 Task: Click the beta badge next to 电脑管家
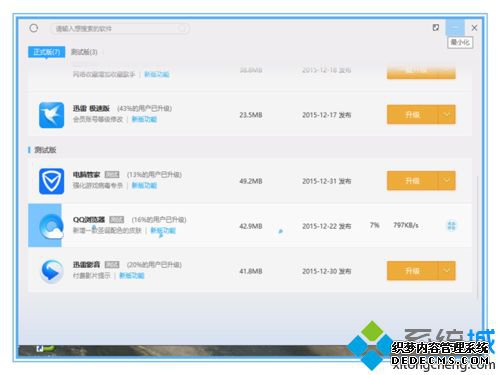[112, 175]
